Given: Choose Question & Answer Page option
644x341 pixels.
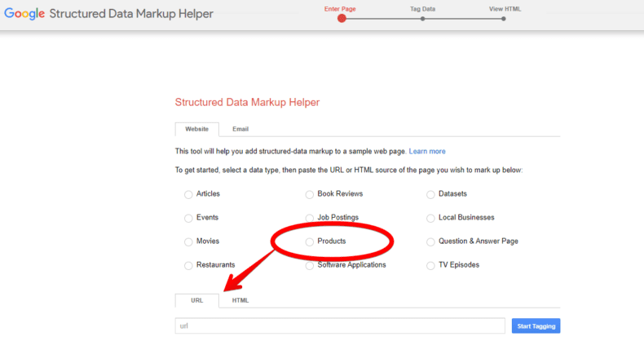Looking at the screenshot, I should point(430,242).
